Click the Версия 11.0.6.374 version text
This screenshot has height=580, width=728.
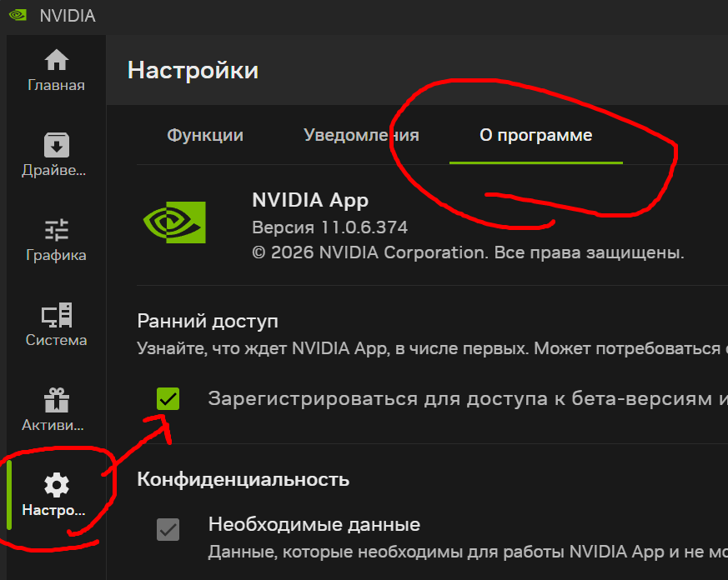click(x=329, y=227)
